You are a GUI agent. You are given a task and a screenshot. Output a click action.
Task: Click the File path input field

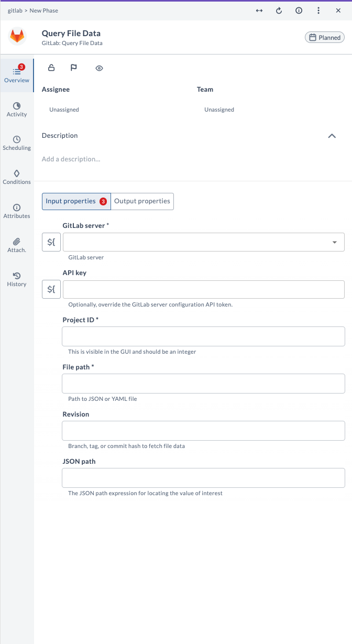204,384
